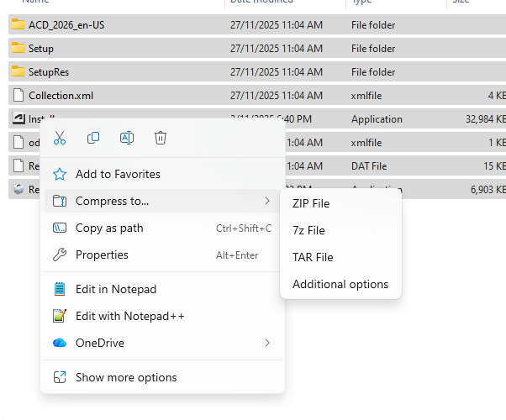
Task: Select Add to Favorites
Action: pos(118,174)
